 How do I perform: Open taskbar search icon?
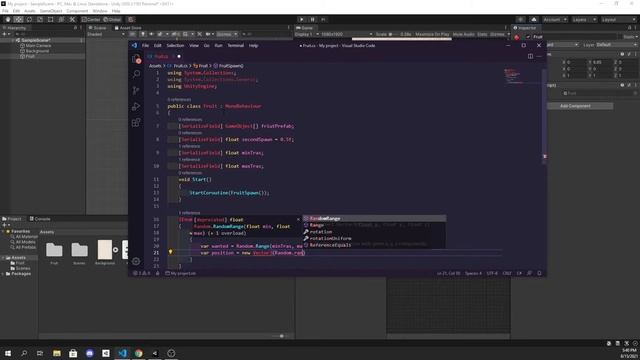(x=24, y=353)
